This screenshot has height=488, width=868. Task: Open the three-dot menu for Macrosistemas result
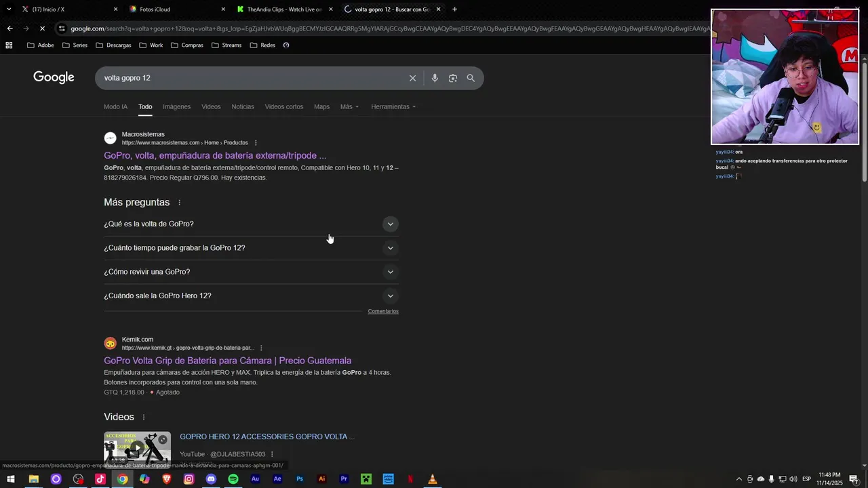[256, 143]
